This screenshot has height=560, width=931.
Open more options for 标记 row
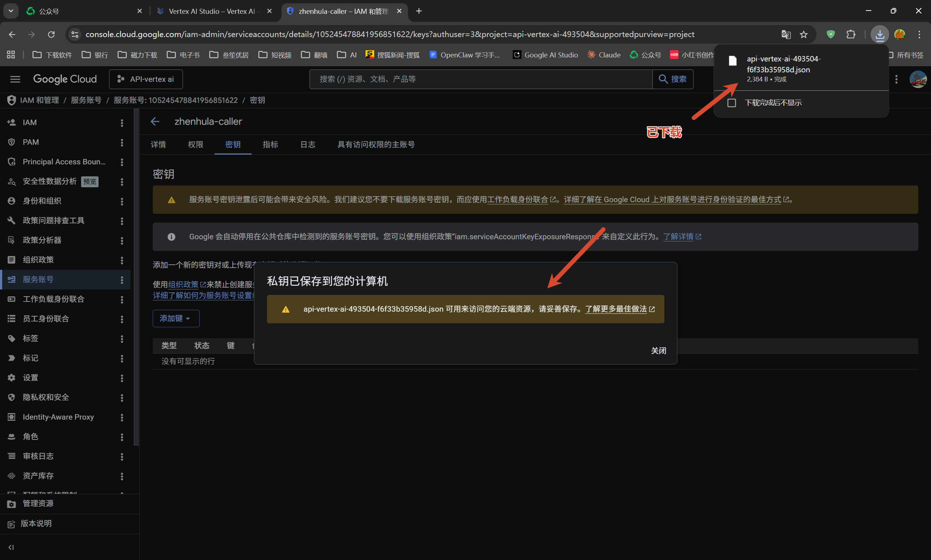point(121,358)
